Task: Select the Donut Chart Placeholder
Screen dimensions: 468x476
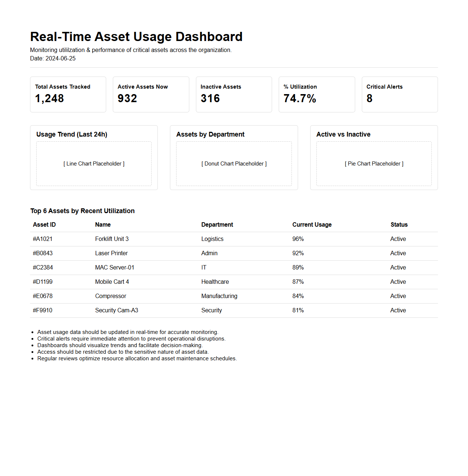Action: tap(234, 164)
